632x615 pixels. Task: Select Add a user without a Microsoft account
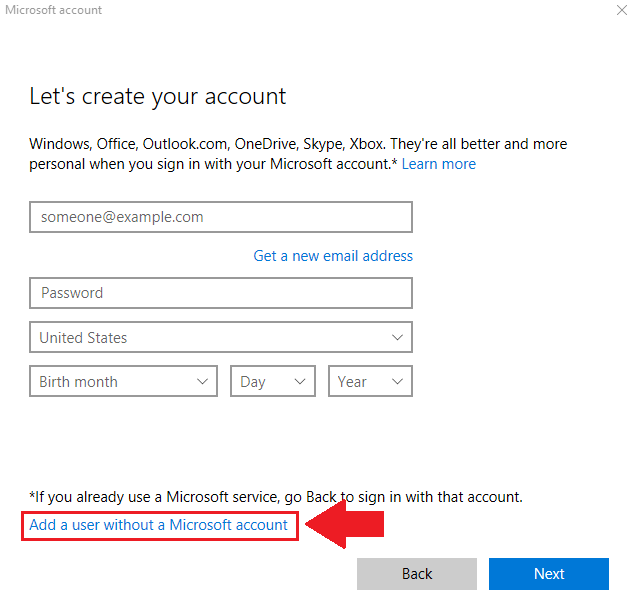click(158, 525)
